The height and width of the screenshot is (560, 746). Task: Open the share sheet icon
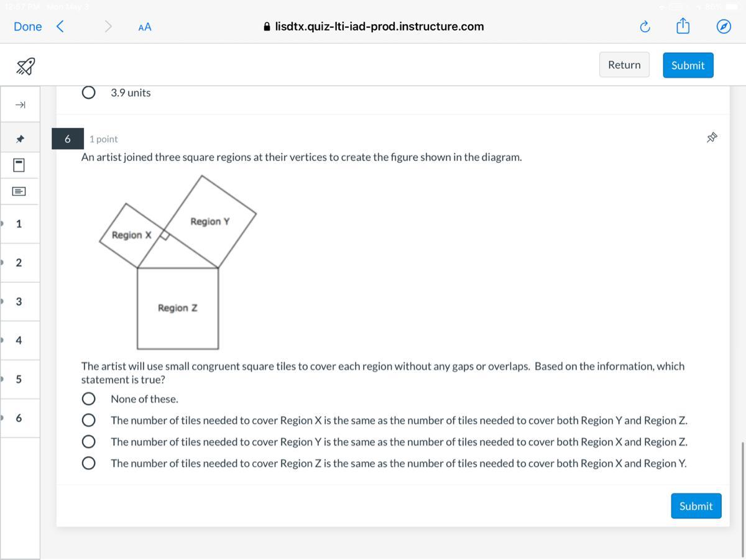[683, 26]
